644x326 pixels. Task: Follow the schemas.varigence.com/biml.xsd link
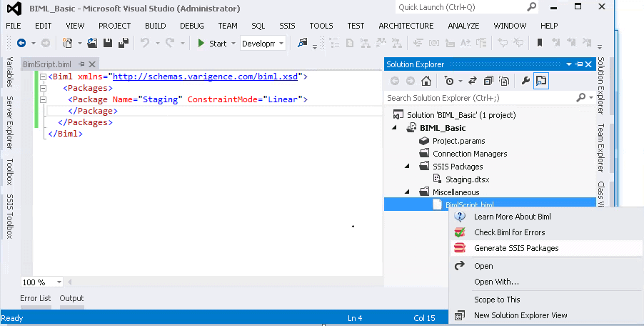click(205, 76)
